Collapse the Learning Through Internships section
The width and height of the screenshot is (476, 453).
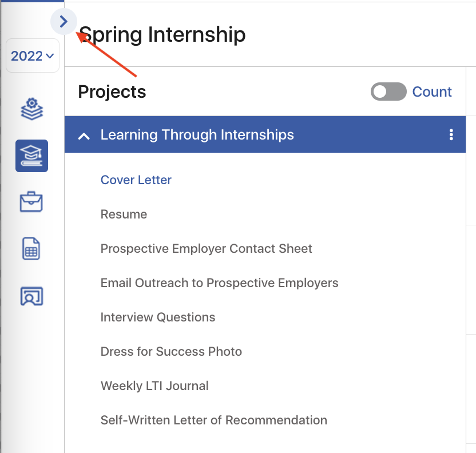tap(84, 136)
